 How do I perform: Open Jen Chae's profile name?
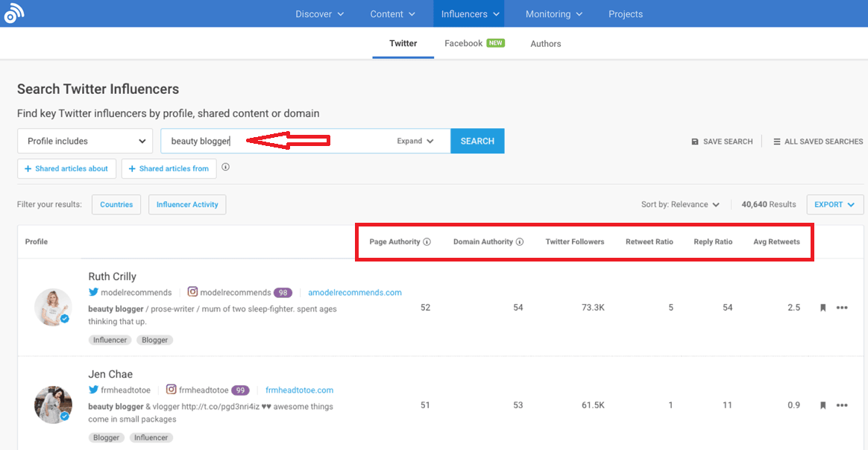[110, 374]
